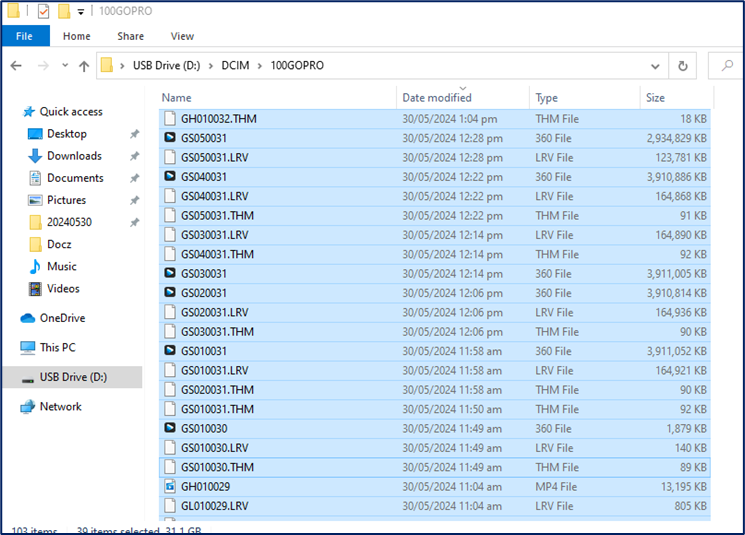Open Music in the navigation pane
745x535 pixels.
point(62,267)
